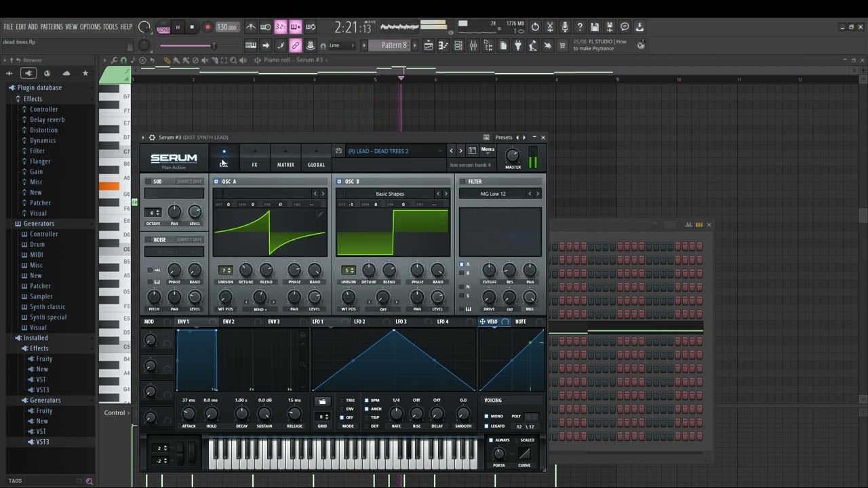The height and width of the screenshot is (488, 868).
Task: Click the stamp tool icon in toolbar
Action: 311,45
